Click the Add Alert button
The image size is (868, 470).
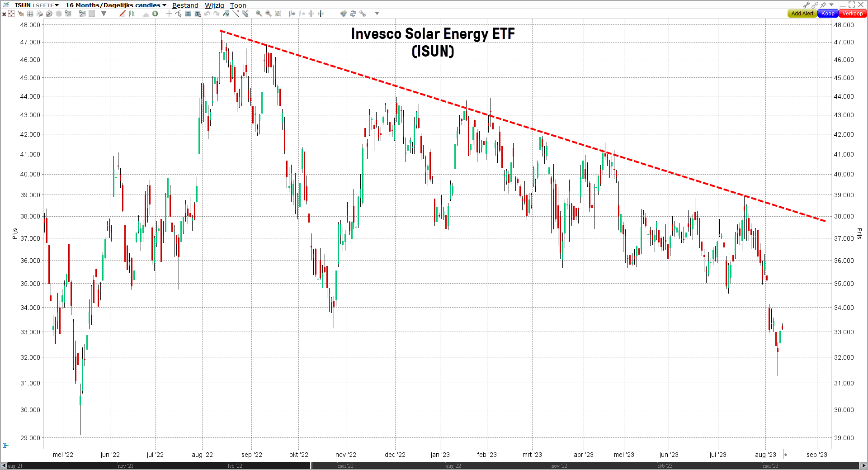(x=802, y=14)
